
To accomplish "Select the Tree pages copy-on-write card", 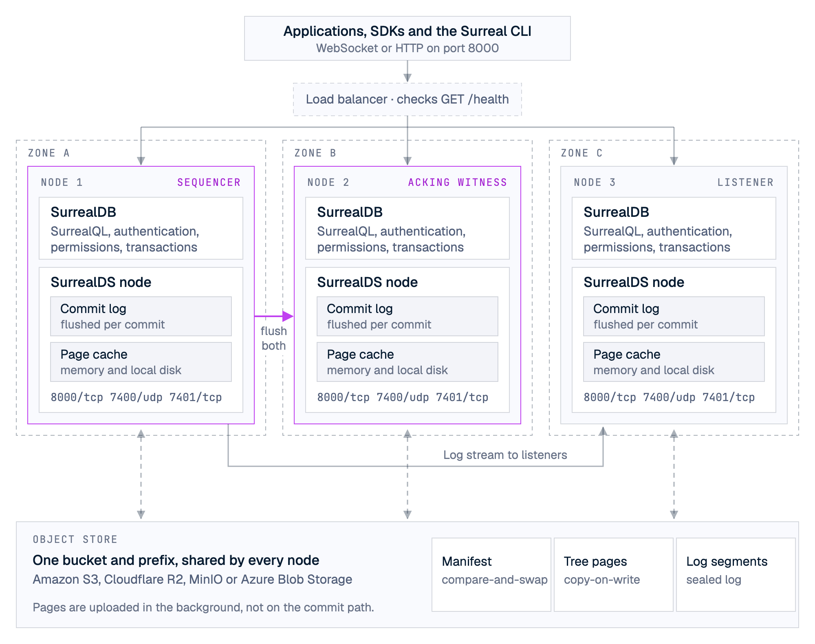I will (x=614, y=575).
